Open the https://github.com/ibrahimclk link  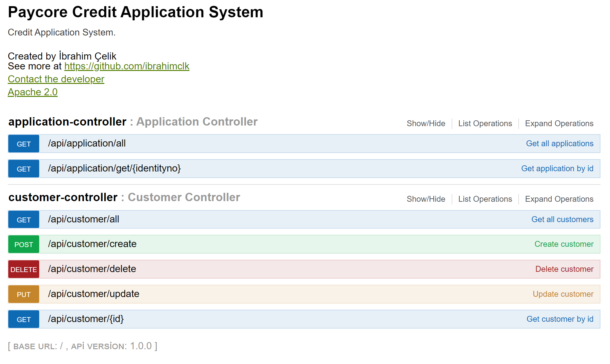pos(127,66)
